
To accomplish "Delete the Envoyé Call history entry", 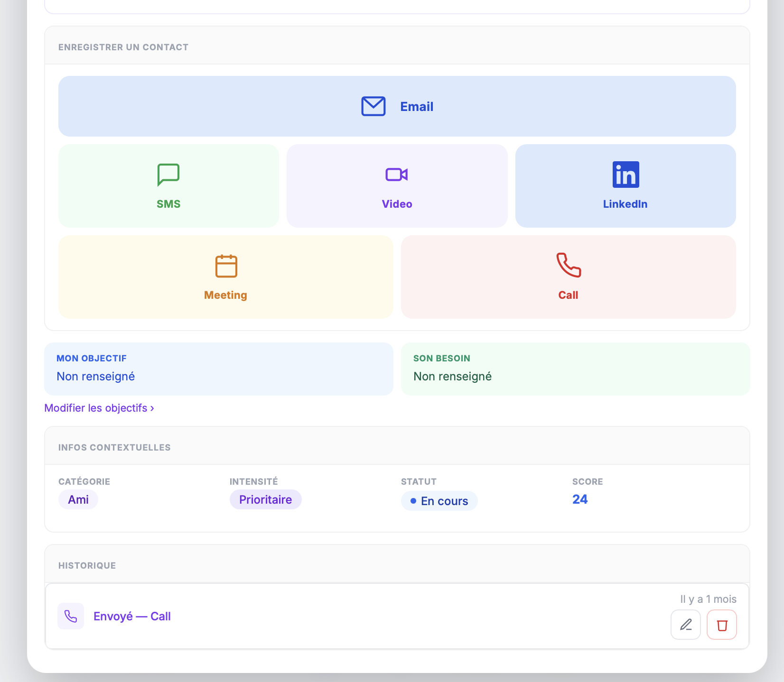I will pos(721,625).
